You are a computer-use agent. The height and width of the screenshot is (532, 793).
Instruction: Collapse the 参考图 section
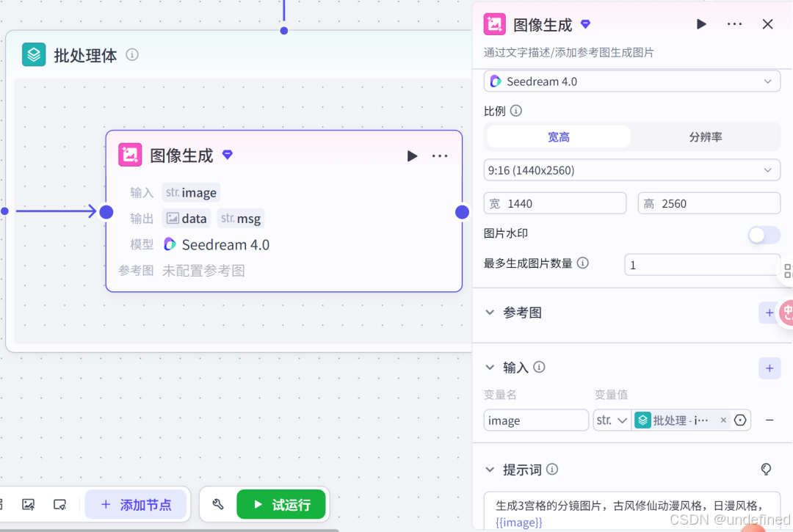(490, 312)
